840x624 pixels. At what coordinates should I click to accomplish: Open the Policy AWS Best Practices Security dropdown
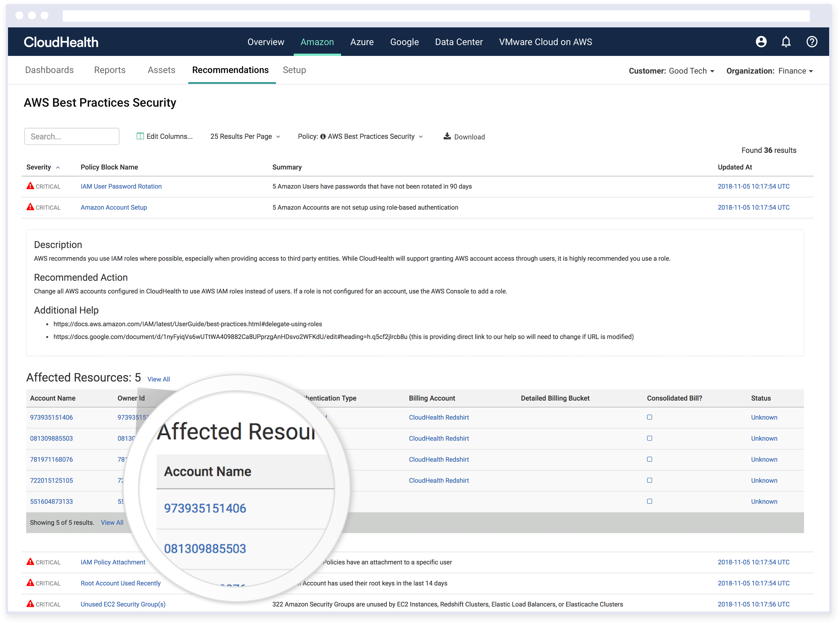[x=360, y=136]
